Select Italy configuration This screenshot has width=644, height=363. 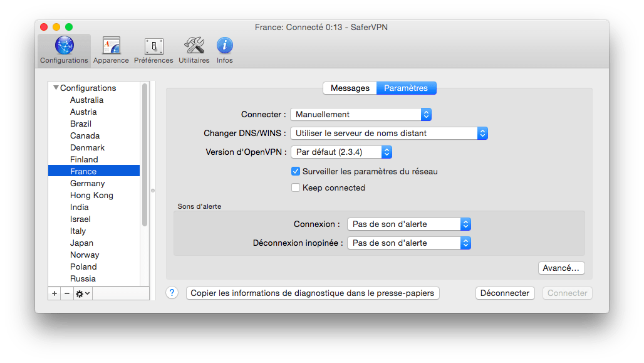pyautogui.click(x=94, y=231)
